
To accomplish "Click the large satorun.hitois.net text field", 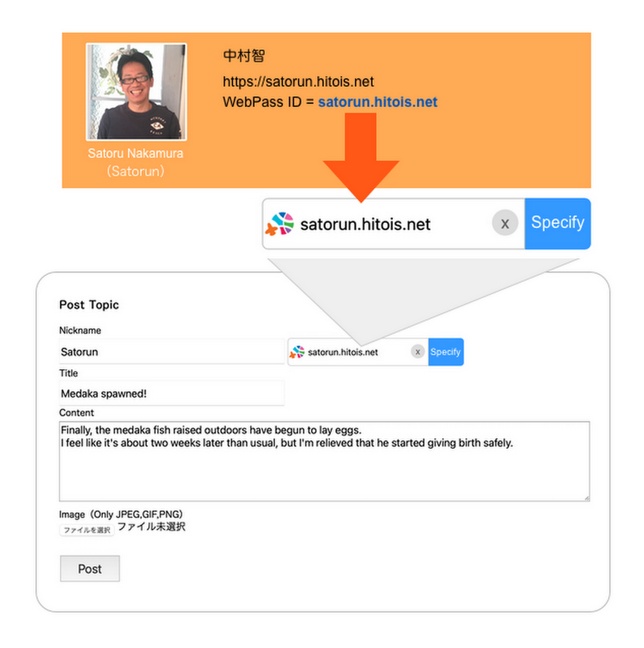I will [x=393, y=224].
